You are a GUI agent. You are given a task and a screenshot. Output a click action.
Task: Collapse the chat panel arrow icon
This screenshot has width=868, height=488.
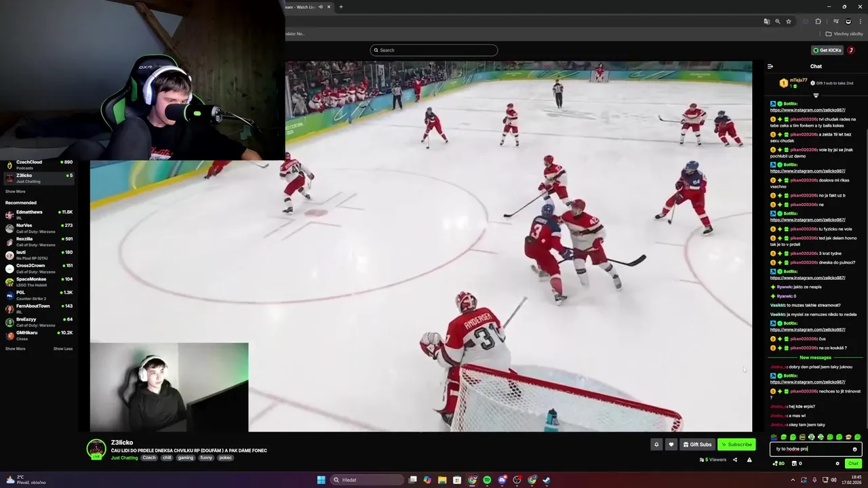770,66
